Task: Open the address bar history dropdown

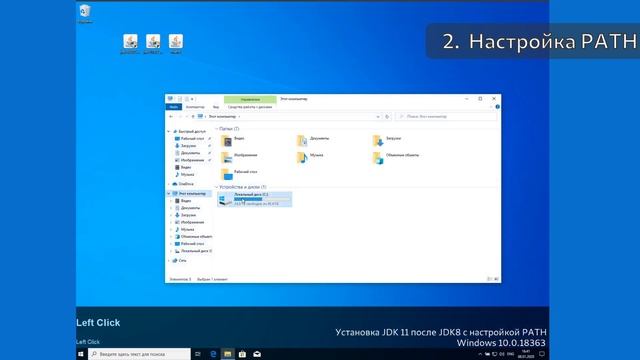Action: [378, 117]
